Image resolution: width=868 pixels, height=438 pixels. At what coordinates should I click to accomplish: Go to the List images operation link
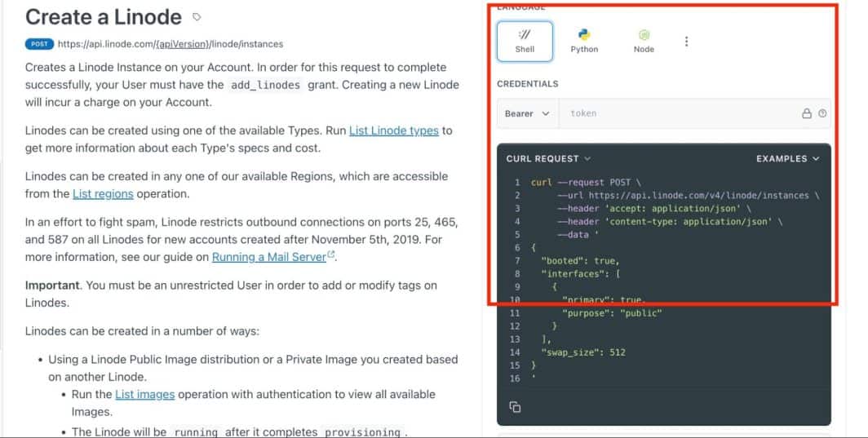coord(144,394)
